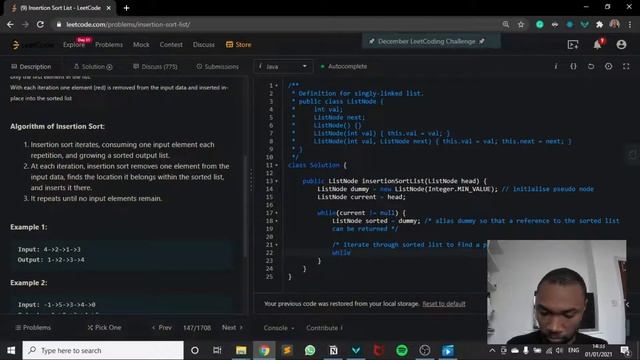Open WhatsApp from taskbar
The height and width of the screenshot is (360, 640).
pyautogui.click(x=310, y=350)
